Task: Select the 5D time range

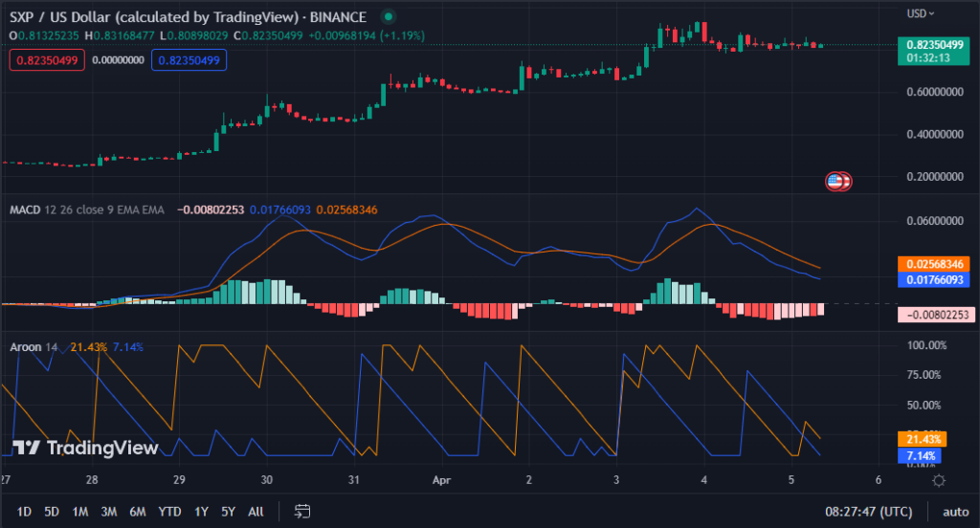Action: coord(52,512)
